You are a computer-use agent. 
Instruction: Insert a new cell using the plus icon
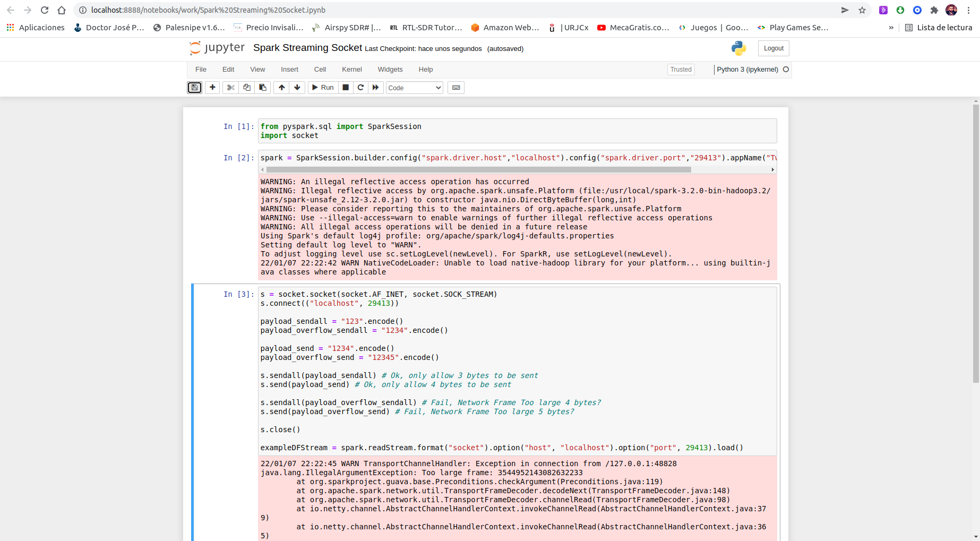tap(212, 87)
